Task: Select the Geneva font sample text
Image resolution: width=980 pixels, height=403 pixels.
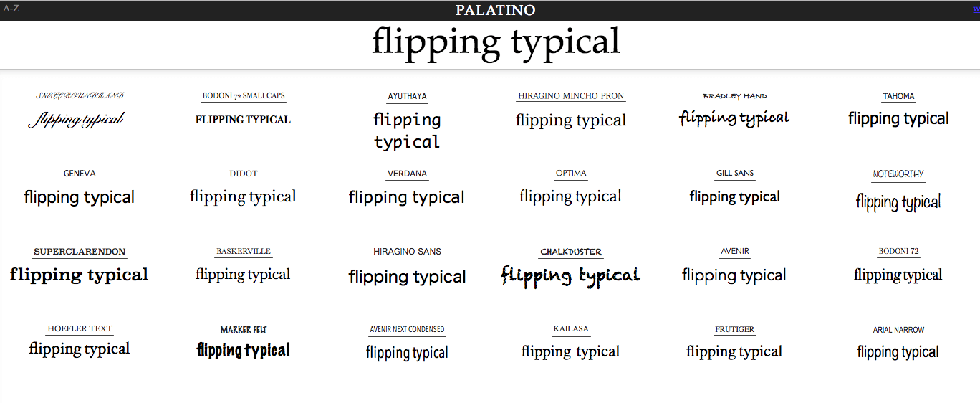Action: 80,197
